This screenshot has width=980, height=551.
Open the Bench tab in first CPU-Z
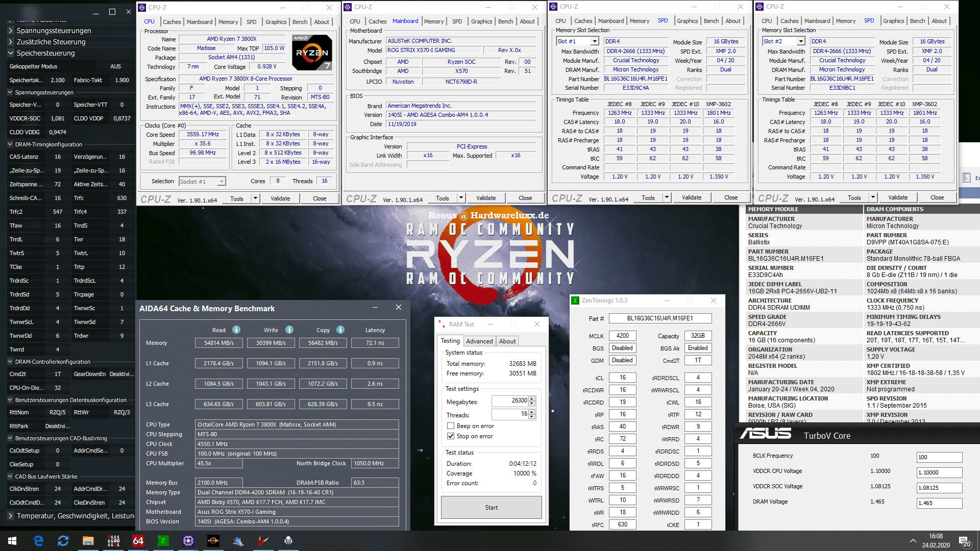point(300,22)
